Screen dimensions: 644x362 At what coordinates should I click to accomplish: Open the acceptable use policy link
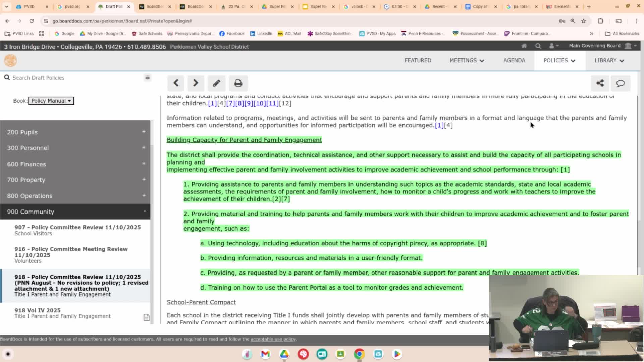(x=273, y=339)
